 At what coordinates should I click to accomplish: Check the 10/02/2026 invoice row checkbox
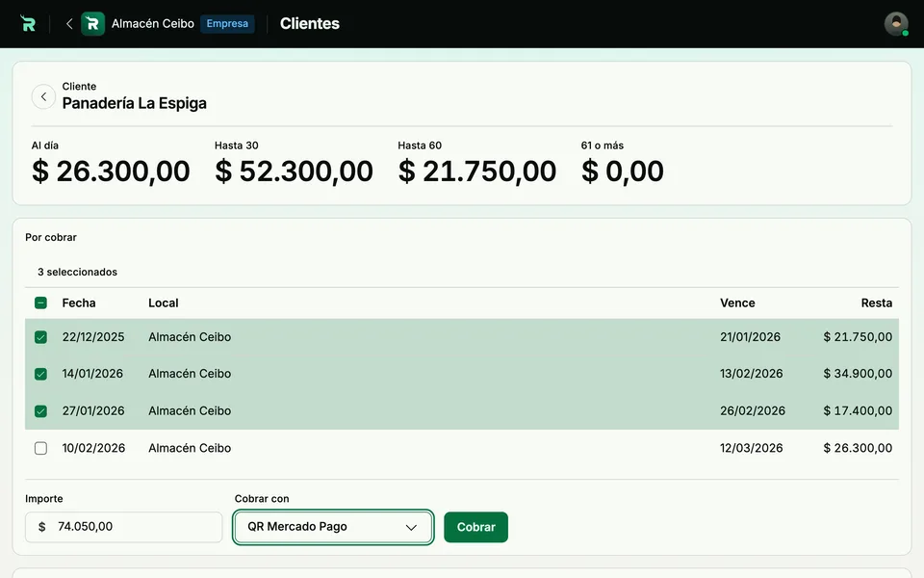tap(40, 448)
